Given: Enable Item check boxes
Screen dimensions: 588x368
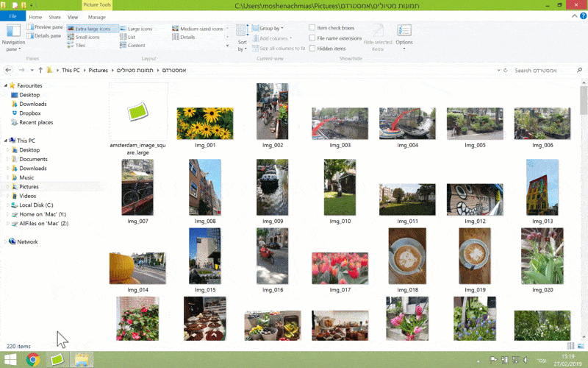Looking at the screenshot, I should [x=312, y=28].
